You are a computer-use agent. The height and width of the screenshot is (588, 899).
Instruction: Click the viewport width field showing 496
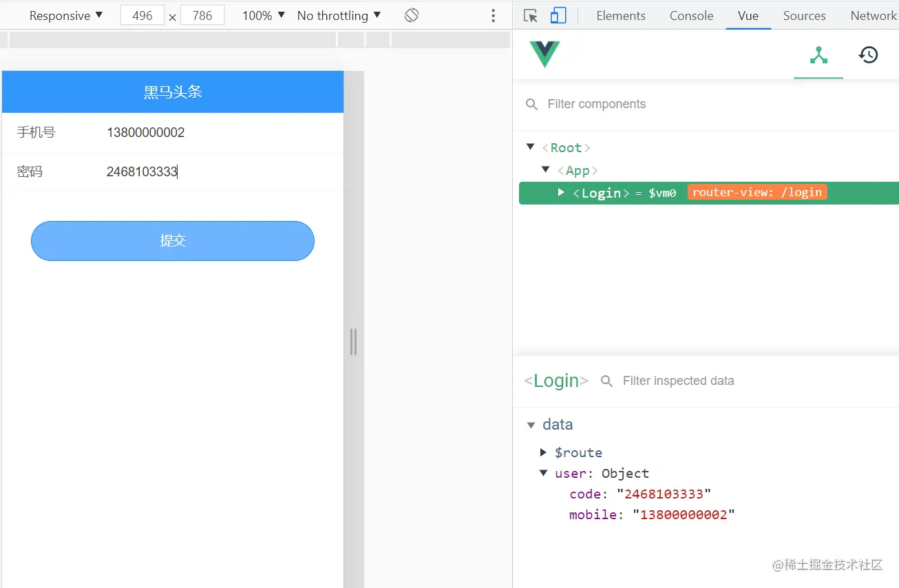coord(142,15)
